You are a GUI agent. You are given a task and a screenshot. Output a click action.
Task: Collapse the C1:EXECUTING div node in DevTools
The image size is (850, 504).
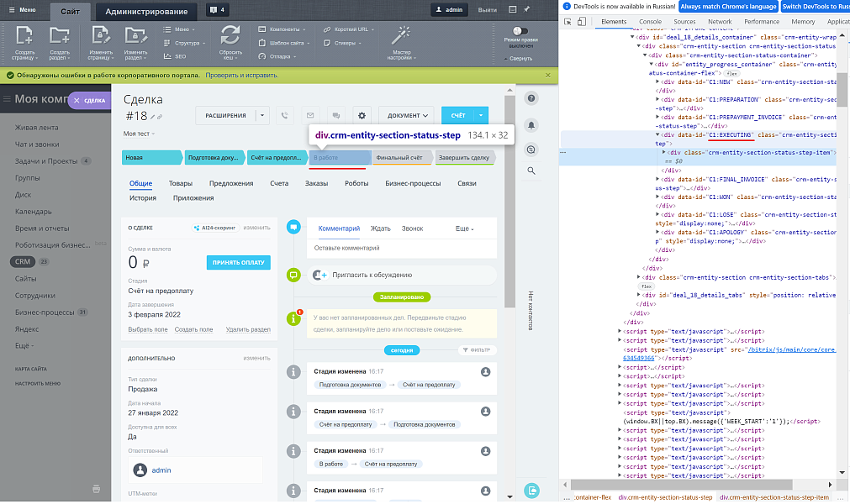pyautogui.click(x=659, y=134)
